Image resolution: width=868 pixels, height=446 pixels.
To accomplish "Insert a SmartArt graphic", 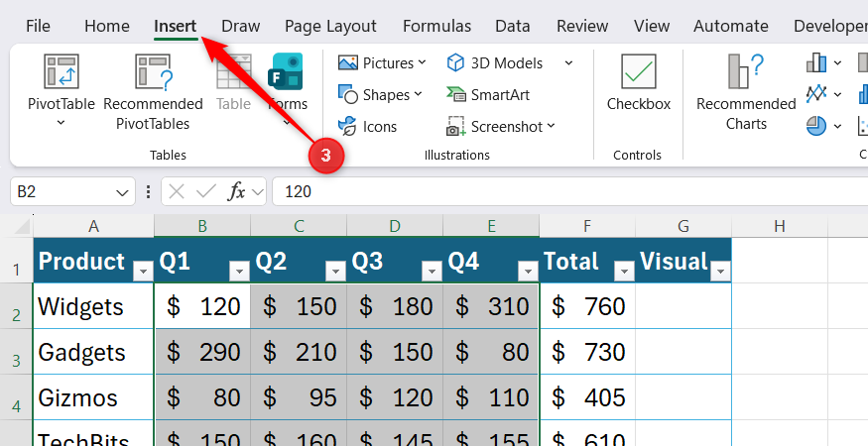I will [x=488, y=94].
